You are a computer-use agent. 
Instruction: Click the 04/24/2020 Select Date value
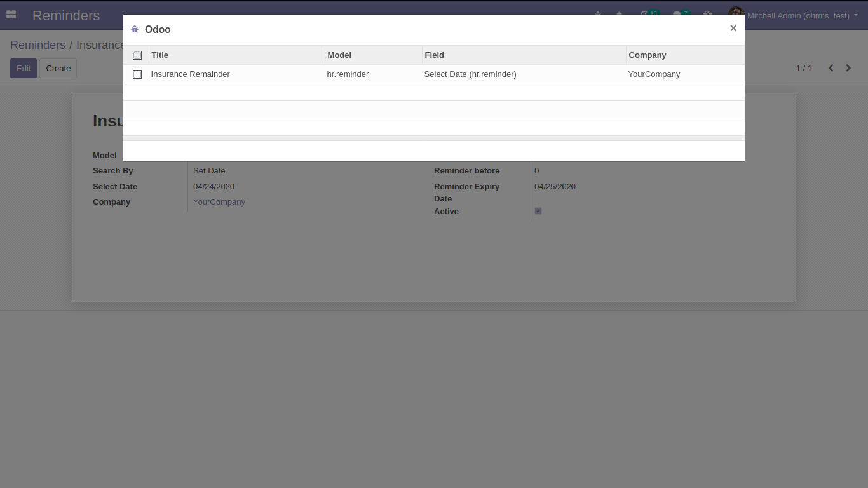[214, 187]
